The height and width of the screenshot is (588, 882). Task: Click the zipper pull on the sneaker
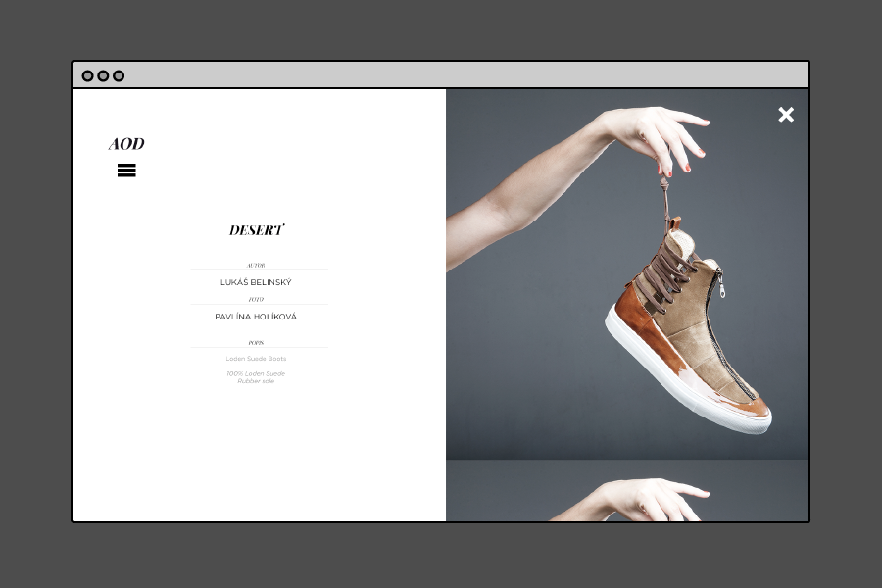721,287
